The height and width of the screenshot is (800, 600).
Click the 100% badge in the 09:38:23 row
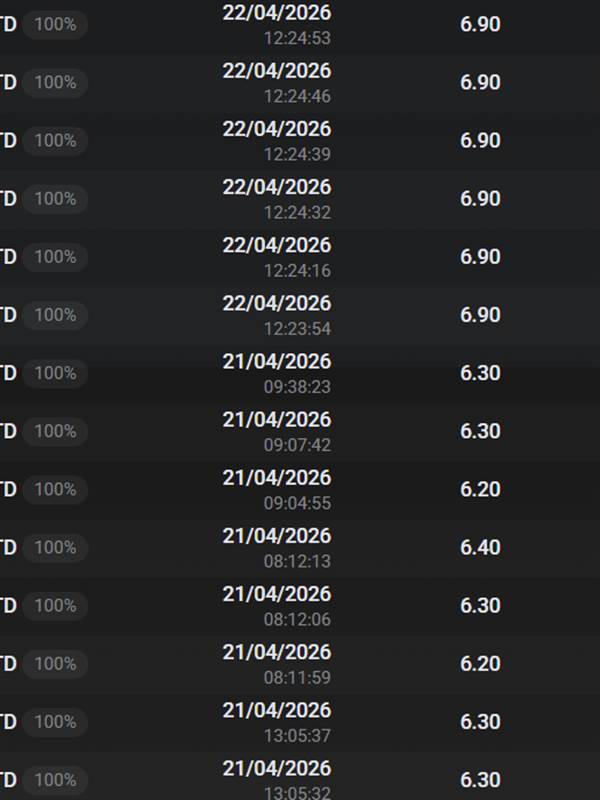[55, 373]
